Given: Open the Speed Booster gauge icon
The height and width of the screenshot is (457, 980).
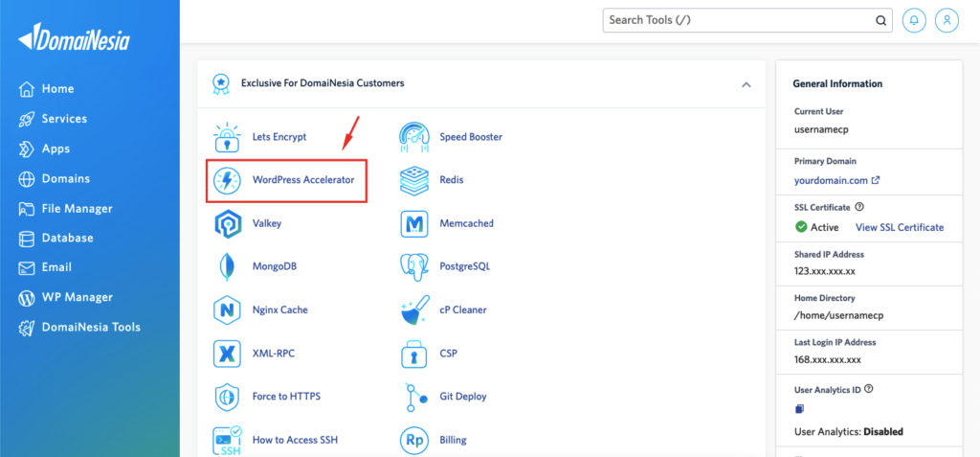Looking at the screenshot, I should [413, 136].
